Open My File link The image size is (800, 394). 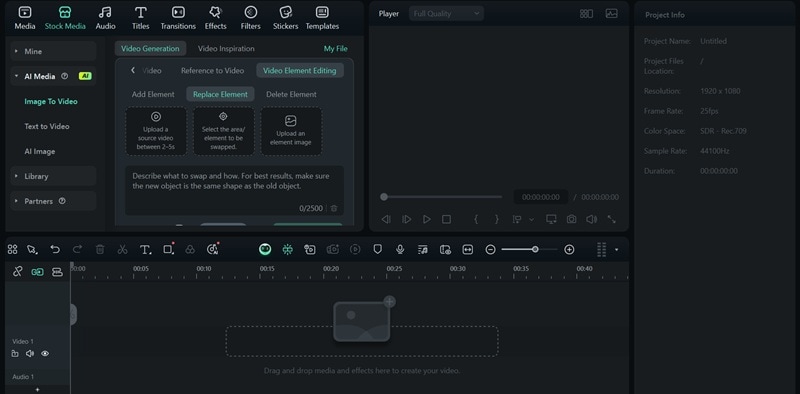(335, 48)
